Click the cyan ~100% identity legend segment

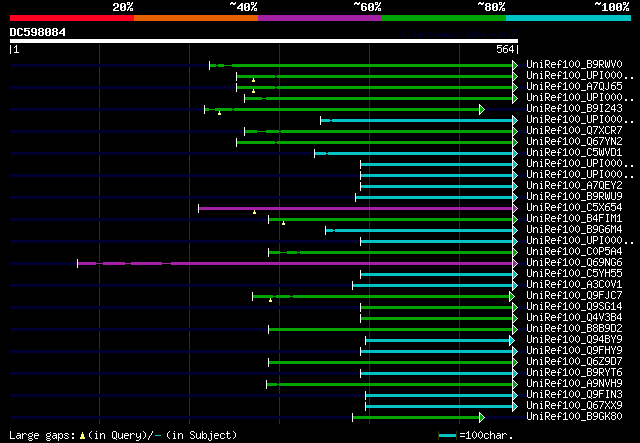pyautogui.click(x=569, y=18)
